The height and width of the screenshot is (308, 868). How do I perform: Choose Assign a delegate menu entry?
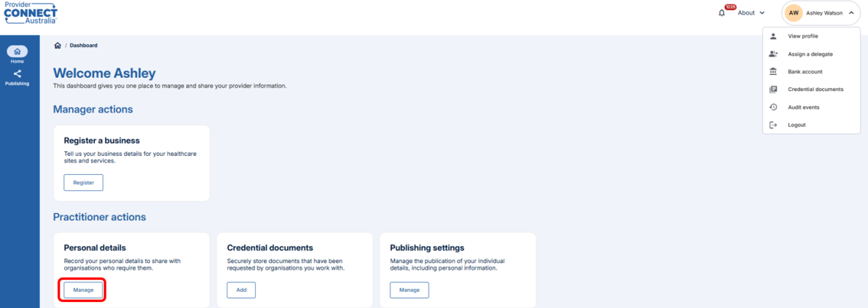tap(811, 54)
